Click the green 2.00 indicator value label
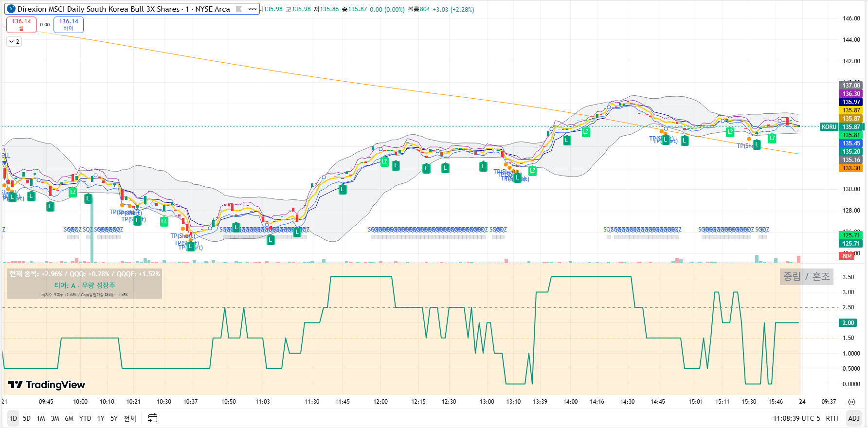 (848, 323)
